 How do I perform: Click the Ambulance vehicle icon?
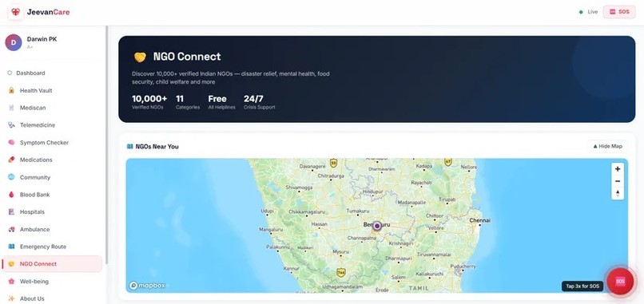pyautogui.click(x=11, y=229)
